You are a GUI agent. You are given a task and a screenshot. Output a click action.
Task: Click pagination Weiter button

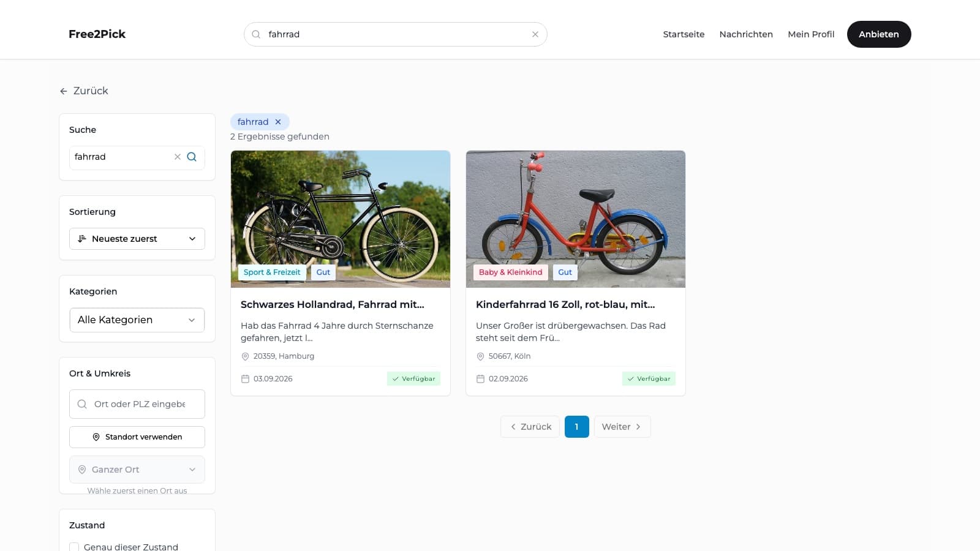[622, 427]
